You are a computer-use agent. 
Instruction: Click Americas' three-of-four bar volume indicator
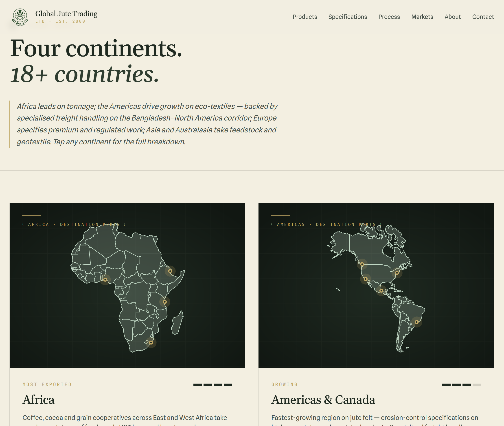(x=462, y=385)
